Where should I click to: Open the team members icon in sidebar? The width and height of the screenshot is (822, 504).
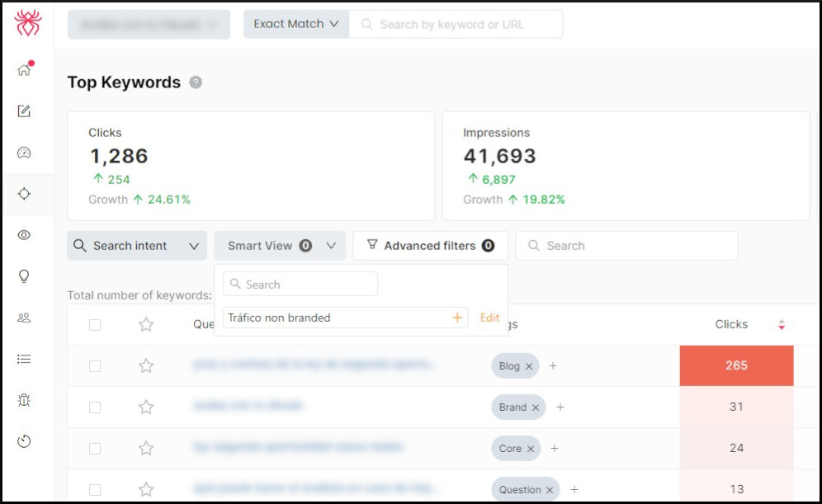tap(25, 318)
